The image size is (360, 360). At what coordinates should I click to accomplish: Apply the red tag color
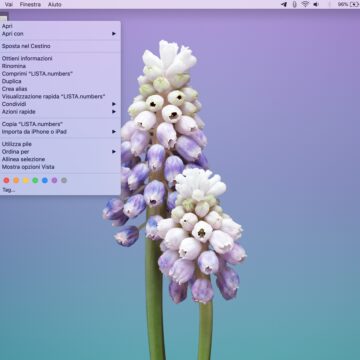(x=6, y=180)
